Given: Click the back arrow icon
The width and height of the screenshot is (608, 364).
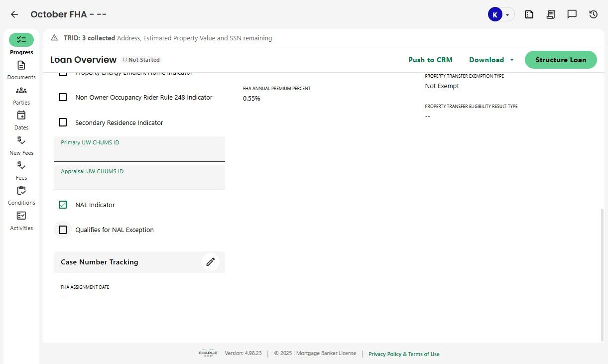Looking at the screenshot, I should [14, 14].
